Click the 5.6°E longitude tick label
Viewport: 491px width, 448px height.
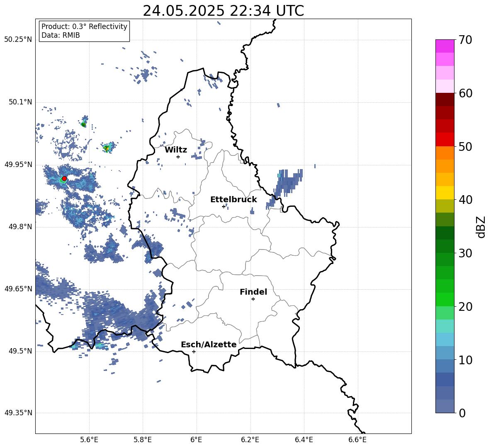(89, 440)
